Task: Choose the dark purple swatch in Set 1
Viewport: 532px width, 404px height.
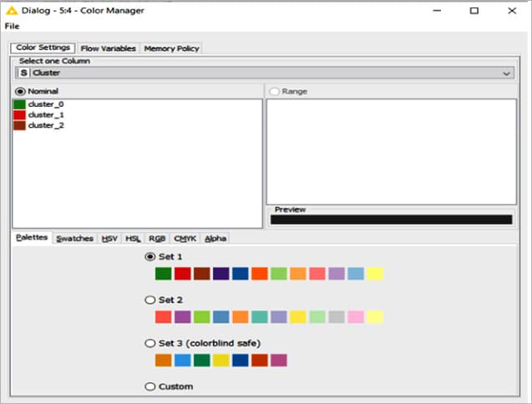Action: coord(221,274)
